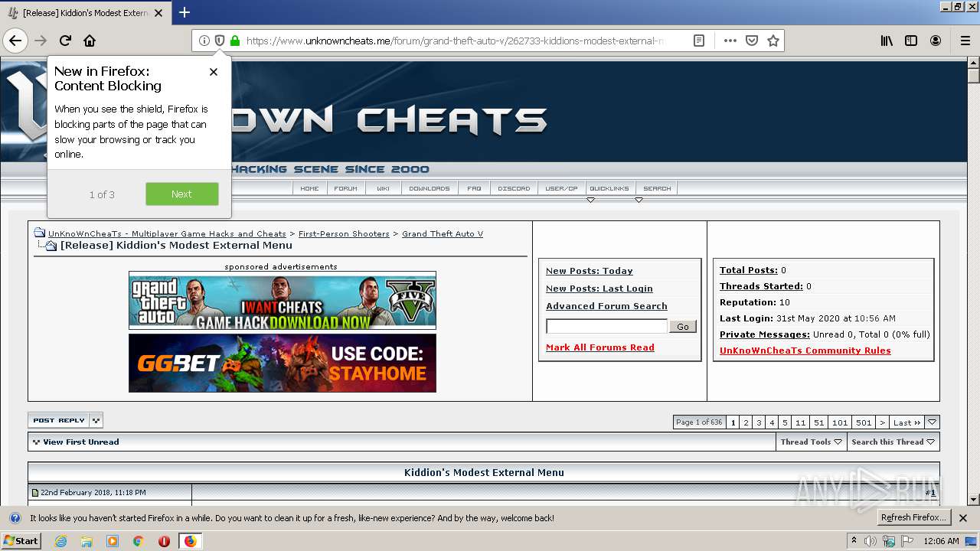
Task: Launch Chrome from the taskbar
Action: coord(138,541)
